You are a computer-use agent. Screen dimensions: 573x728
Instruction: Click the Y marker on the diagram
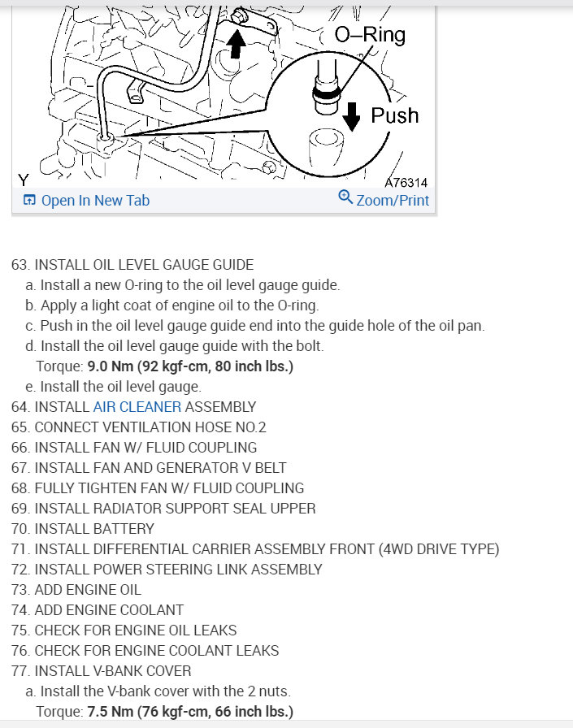pyautogui.click(x=24, y=180)
